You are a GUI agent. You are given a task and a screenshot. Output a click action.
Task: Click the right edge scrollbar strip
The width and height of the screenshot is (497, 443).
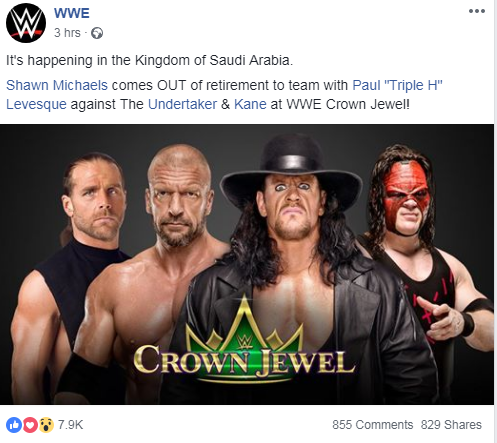495,221
